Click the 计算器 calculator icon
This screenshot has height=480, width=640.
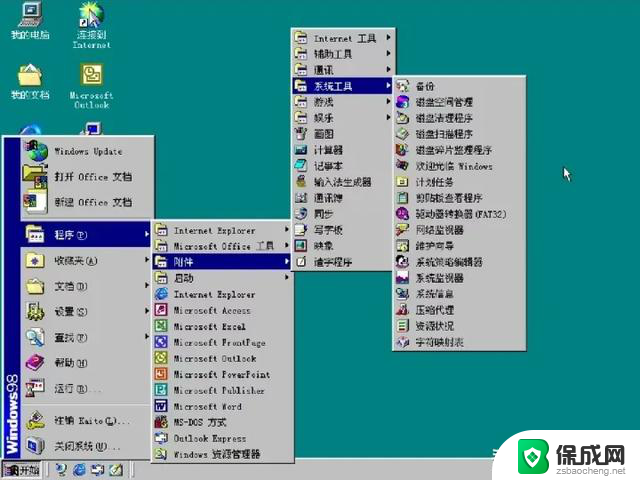pyautogui.click(x=301, y=150)
